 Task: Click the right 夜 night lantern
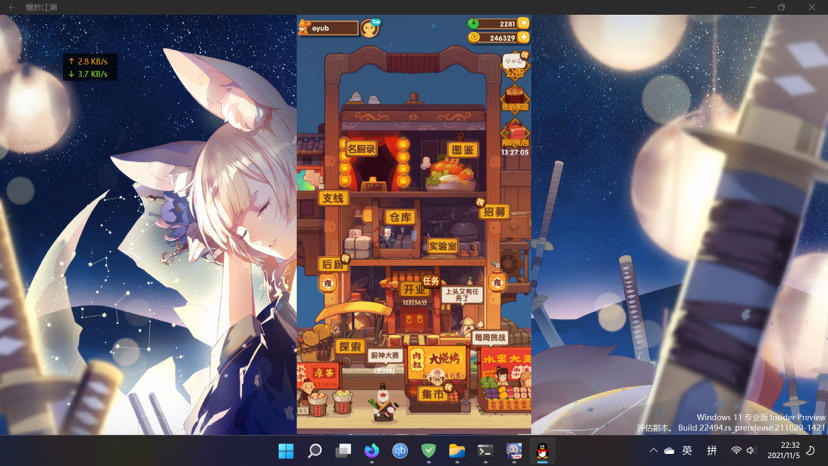tap(497, 283)
